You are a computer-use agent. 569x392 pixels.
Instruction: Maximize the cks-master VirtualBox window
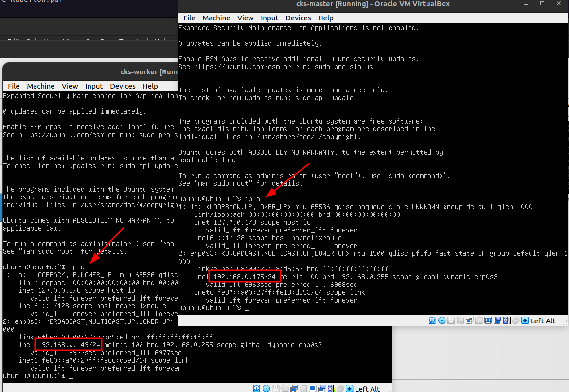click(x=542, y=4)
